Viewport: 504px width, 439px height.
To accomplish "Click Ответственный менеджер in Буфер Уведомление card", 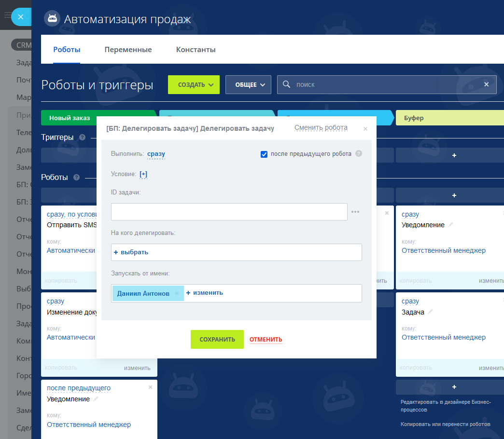I will point(443,250).
